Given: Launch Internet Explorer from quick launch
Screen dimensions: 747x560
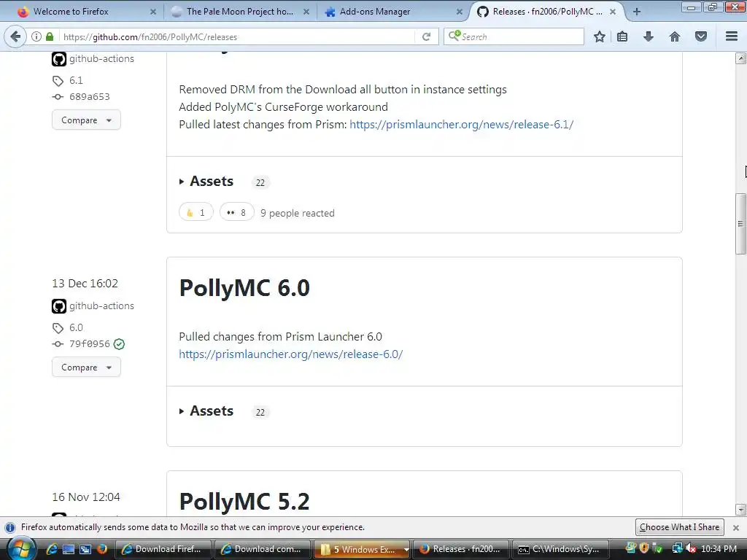Looking at the screenshot, I should pos(52,549).
